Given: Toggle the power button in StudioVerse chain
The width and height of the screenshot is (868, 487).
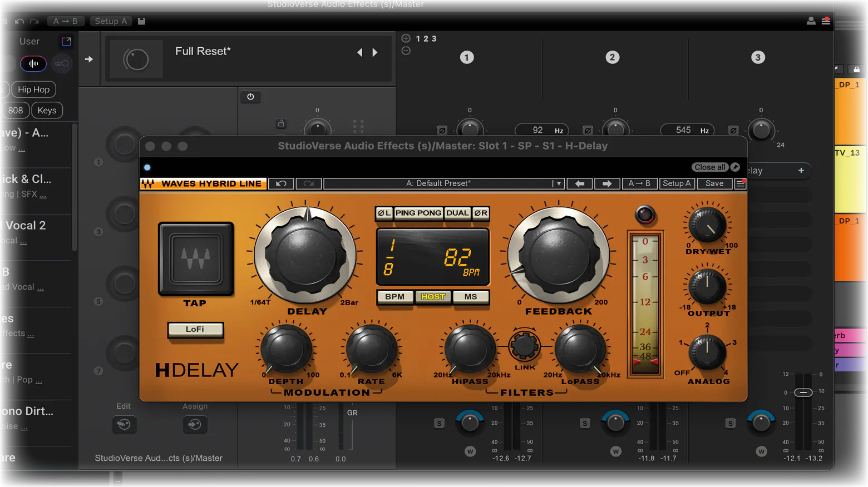Looking at the screenshot, I should coord(250,97).
